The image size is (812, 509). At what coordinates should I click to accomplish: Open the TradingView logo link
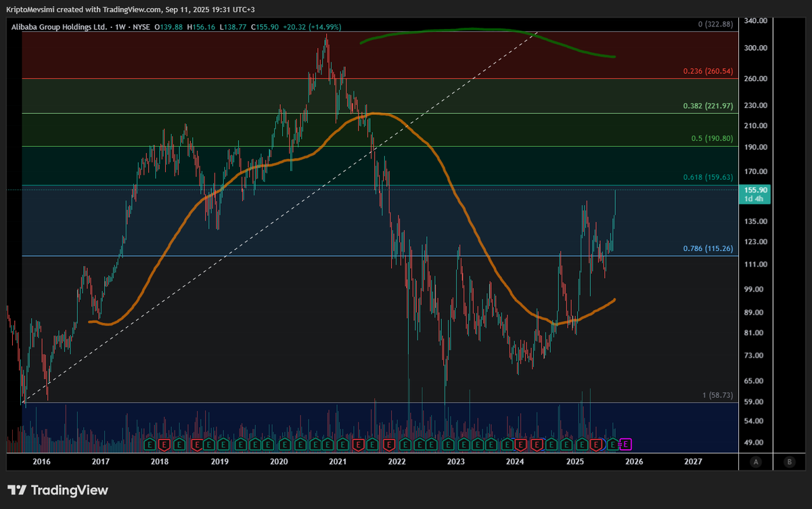58,490
